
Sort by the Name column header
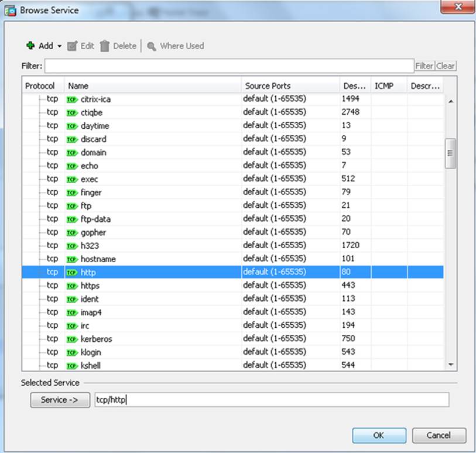152,85
